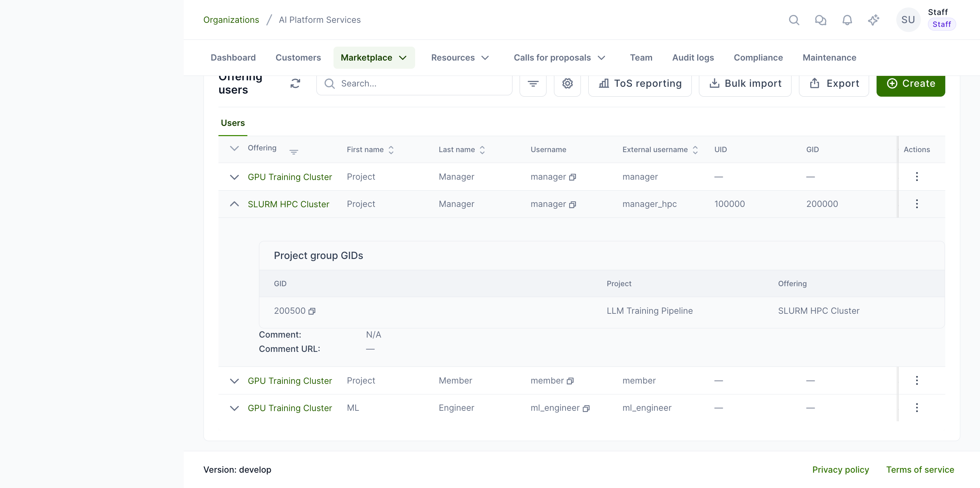The image size is (980, 488).
Task: Copy the member username
Action: 570,381
